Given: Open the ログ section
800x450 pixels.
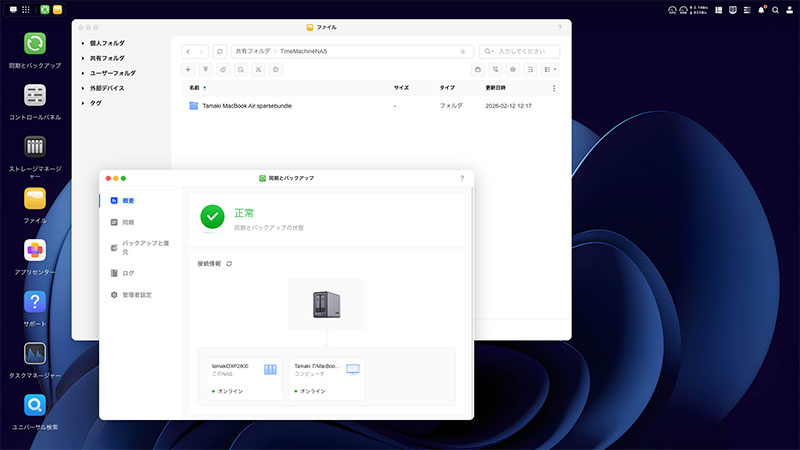Looking at the screenshot, I should [127, 273].
